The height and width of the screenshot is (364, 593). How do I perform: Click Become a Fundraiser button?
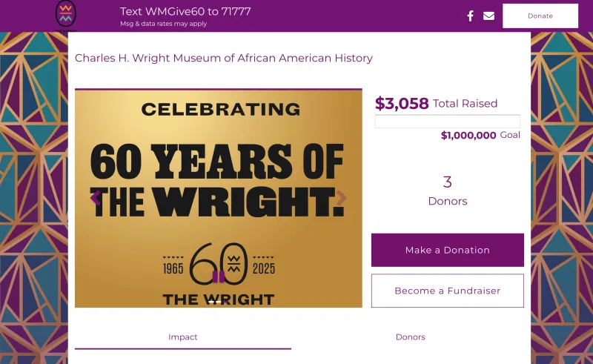pos(448,291)
